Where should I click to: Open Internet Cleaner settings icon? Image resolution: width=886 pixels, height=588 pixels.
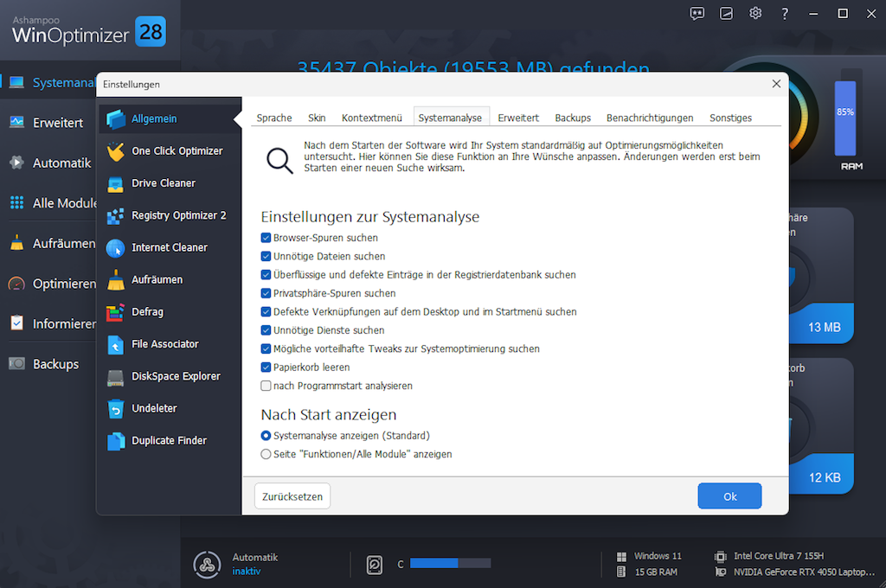tap(116, 248)
